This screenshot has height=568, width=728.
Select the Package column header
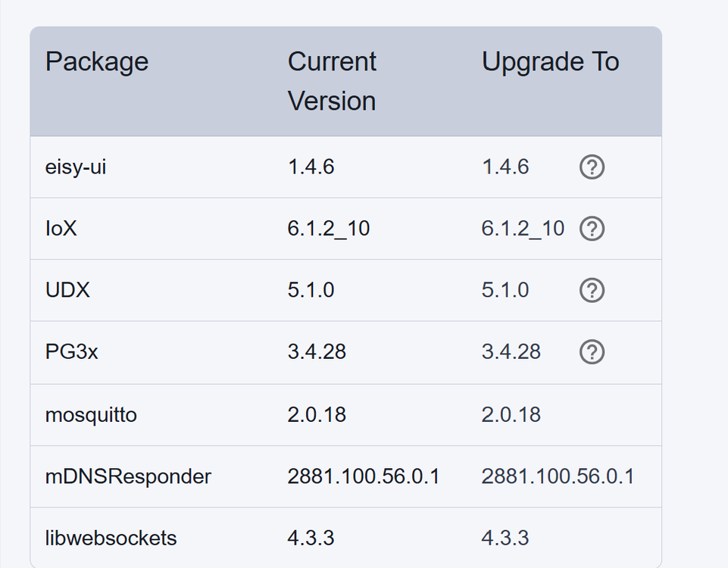pos(97,61)
